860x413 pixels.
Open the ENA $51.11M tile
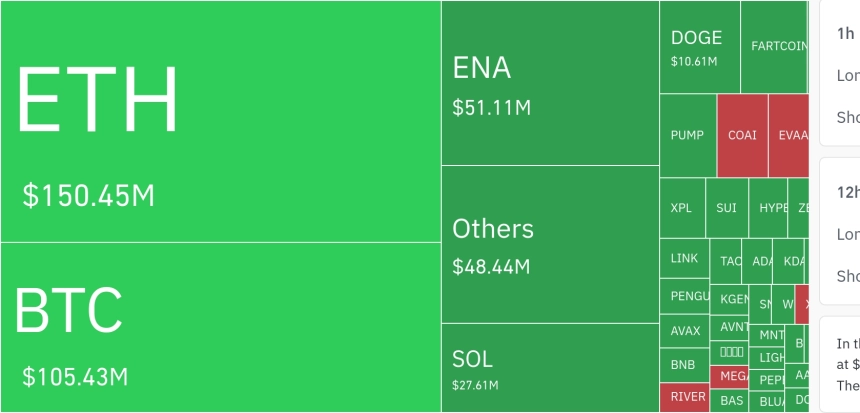(x=550, y=83)
